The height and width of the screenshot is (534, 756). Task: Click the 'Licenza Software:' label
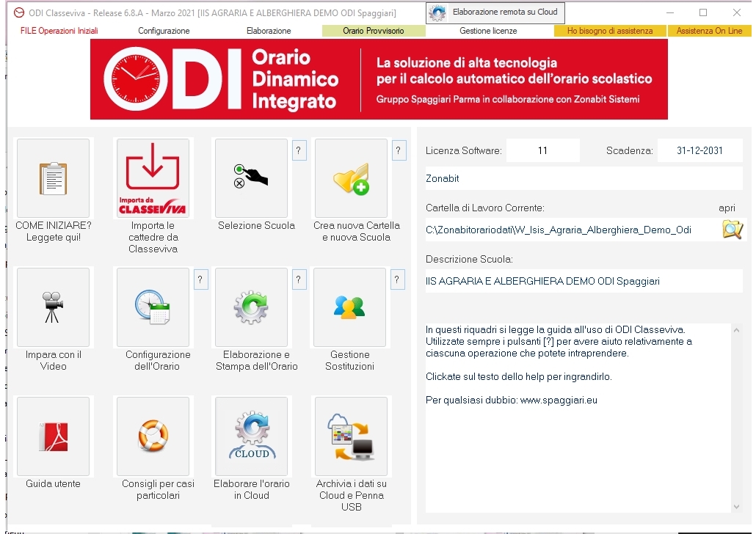tap(463, 151)
